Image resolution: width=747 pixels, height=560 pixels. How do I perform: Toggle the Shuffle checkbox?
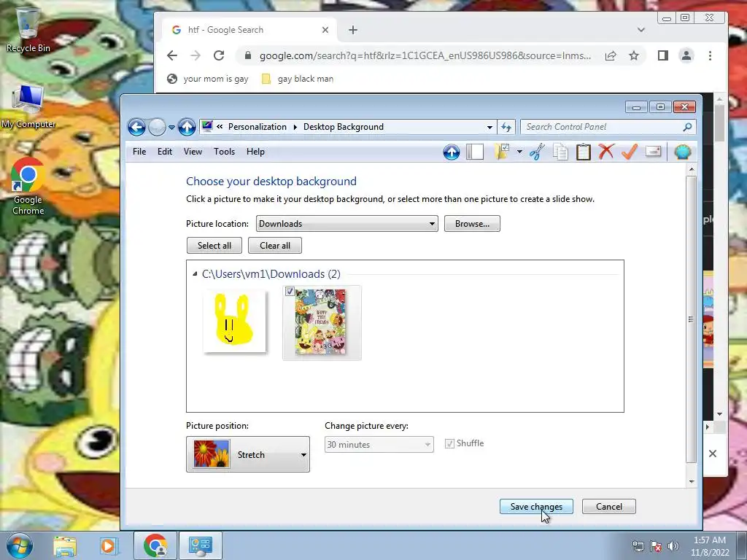(x=449, y=444)
